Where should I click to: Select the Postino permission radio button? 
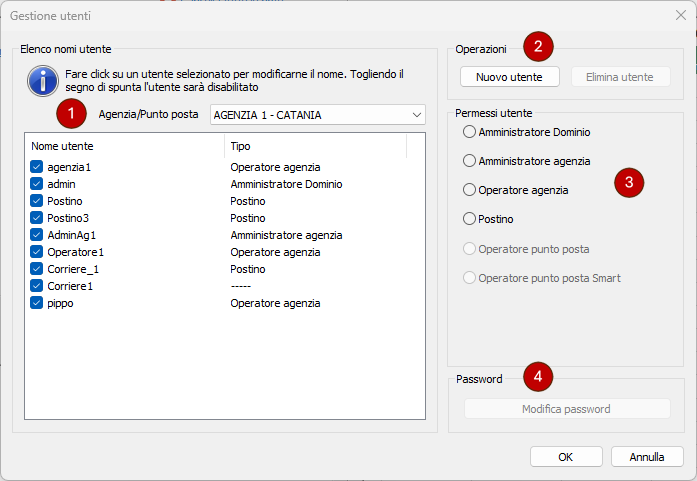tap(469, 219)
